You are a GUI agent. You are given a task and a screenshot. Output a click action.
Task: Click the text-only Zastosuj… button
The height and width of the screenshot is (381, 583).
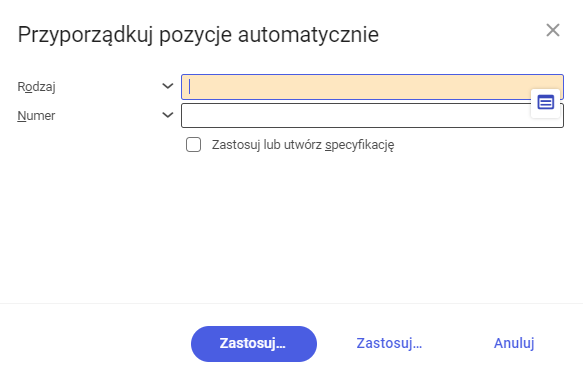pyautogui.click(x=389, y=343)
